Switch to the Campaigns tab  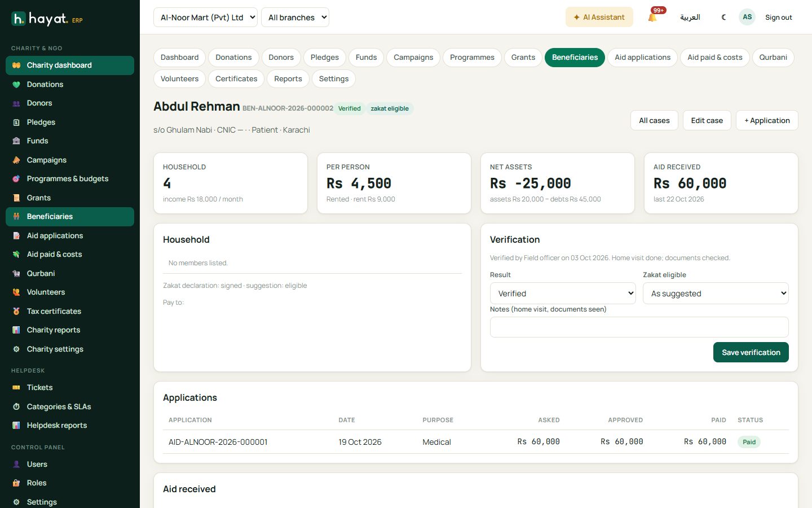click(413, 58)
